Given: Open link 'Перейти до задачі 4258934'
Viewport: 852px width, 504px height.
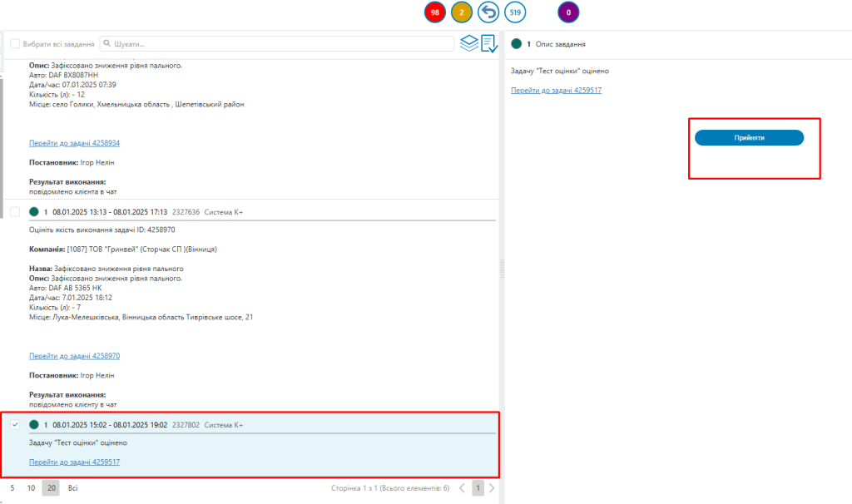Looking at the screenshot, I should [74, 143].
